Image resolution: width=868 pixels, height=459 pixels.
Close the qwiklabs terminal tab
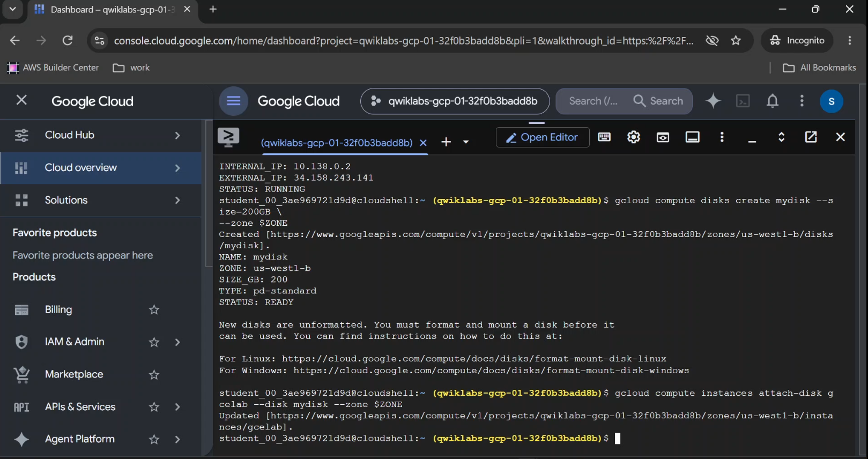(423, 143)
